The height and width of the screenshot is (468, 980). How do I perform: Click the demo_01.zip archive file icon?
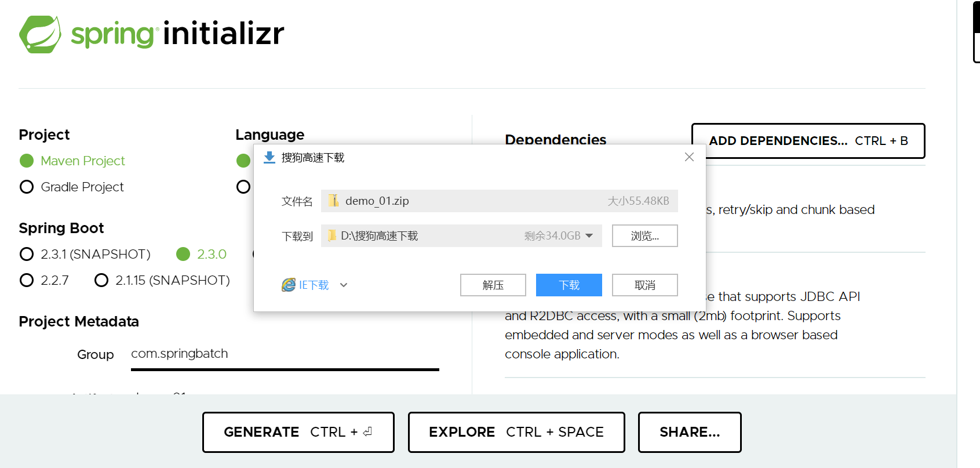(333, 201)
